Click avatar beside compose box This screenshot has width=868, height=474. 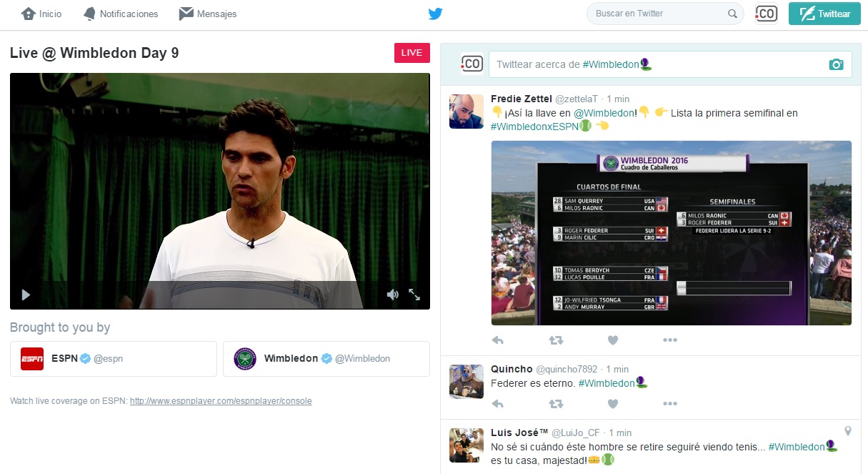coord(472,64)
